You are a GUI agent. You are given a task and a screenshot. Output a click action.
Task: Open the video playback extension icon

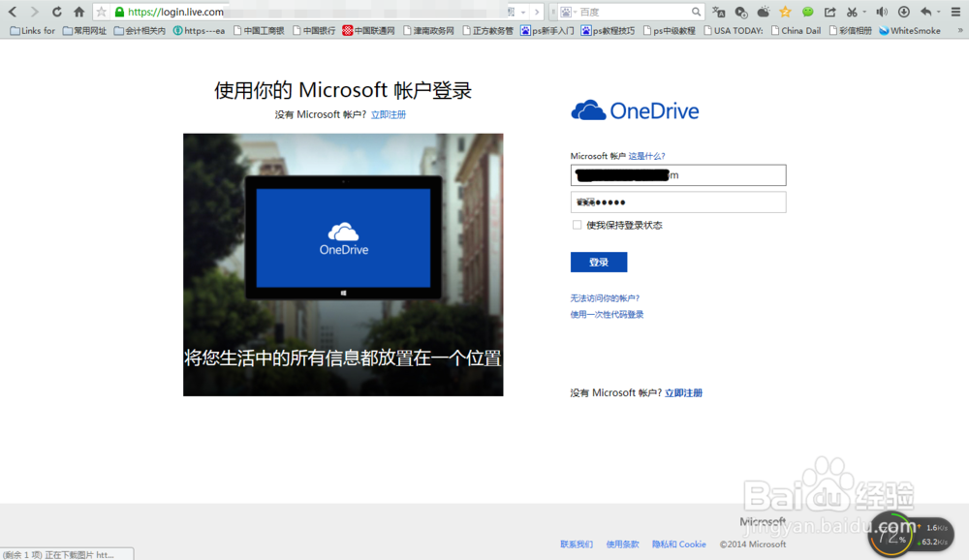tap(741, 12)
